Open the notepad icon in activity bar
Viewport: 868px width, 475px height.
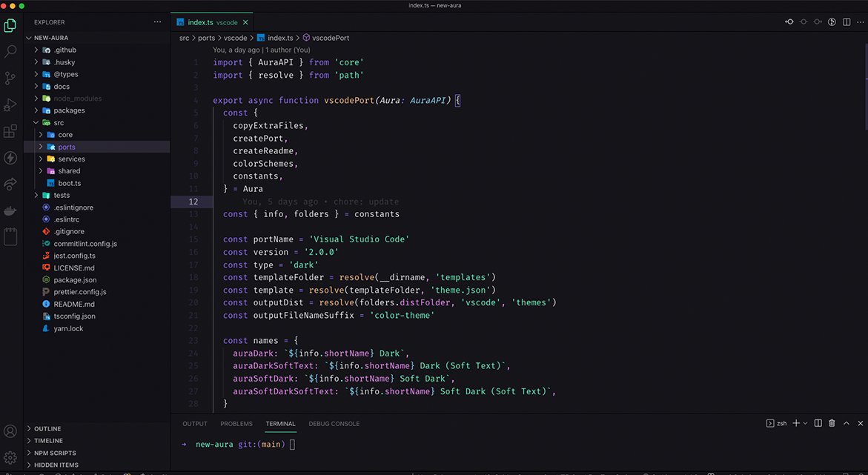(x=10, y=236)
